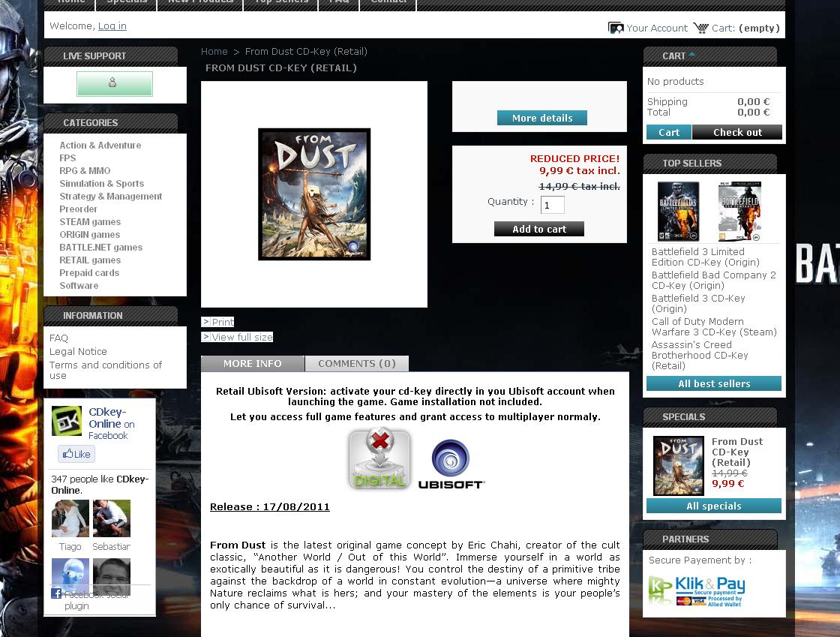Click the Log in link

pyautogui.click(x=112, y=26)
